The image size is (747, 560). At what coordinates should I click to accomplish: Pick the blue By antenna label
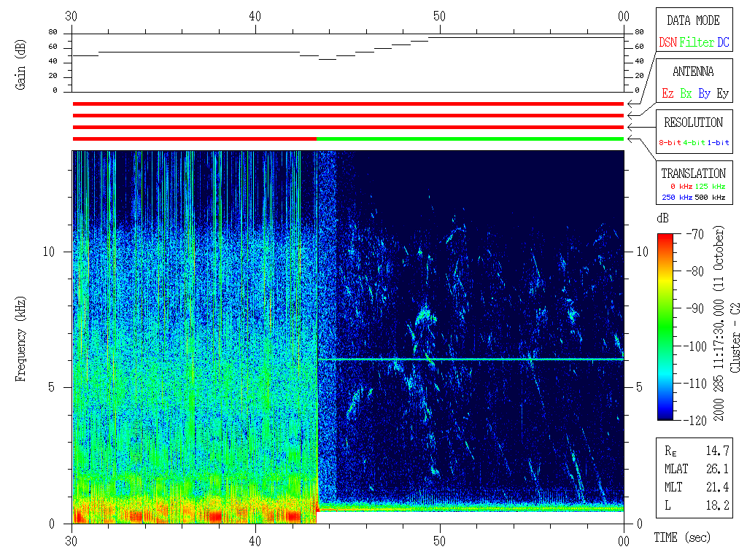pyautogui.click(x=704, y=94)
